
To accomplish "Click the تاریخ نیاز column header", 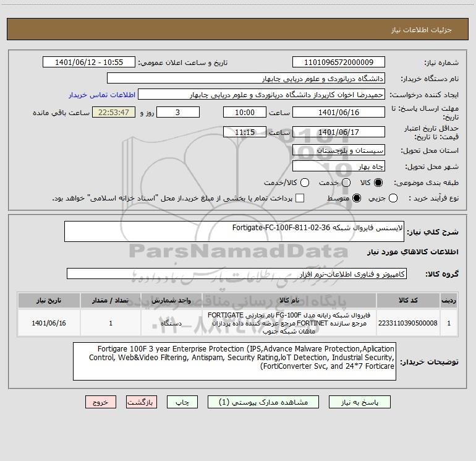I will point(49,300).
